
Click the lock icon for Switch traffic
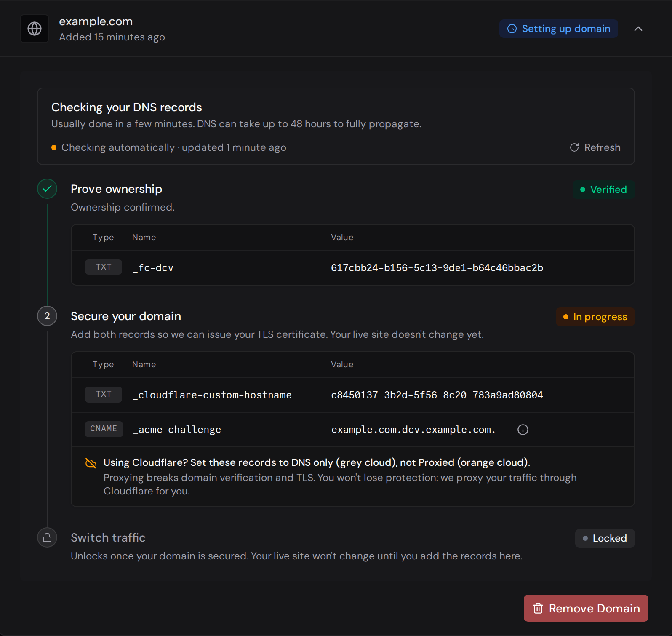click(47, 537)
